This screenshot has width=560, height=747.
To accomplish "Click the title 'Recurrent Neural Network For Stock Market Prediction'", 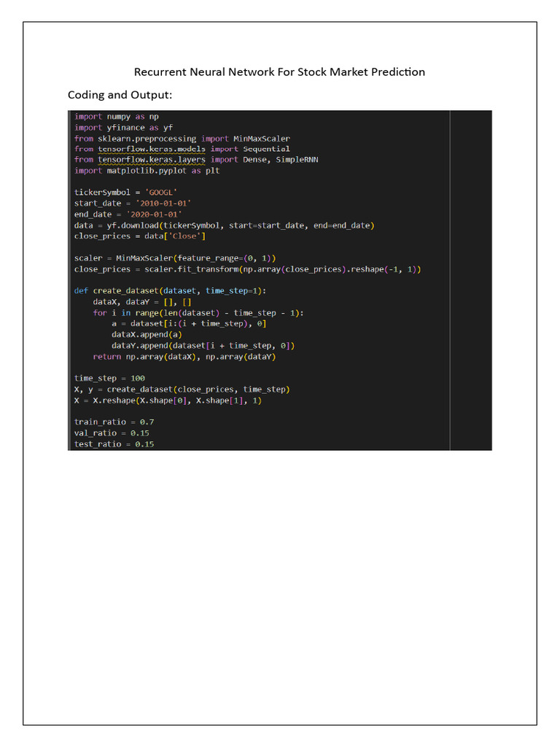I will click(279, 72).
